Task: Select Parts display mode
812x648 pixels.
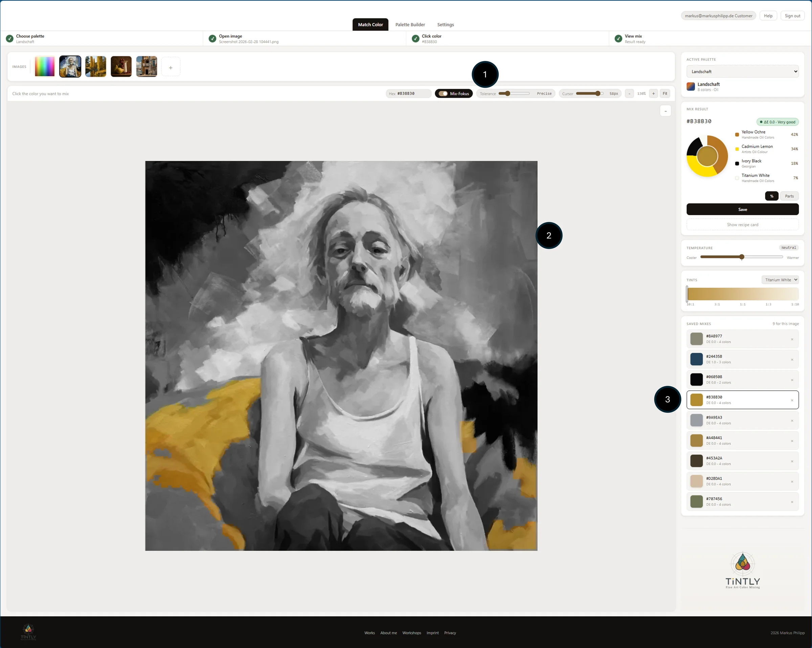Action: [789, 196]
